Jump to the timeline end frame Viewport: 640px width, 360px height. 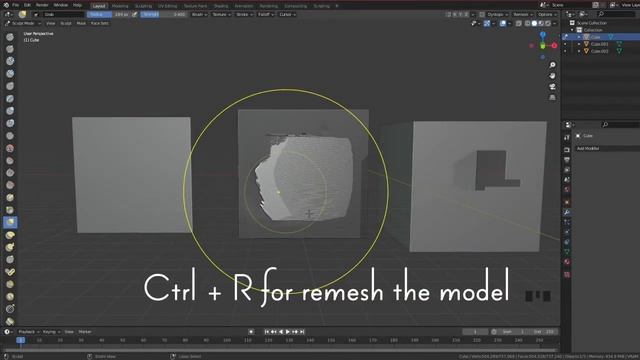pyautogui.click(x=302, y=332)
